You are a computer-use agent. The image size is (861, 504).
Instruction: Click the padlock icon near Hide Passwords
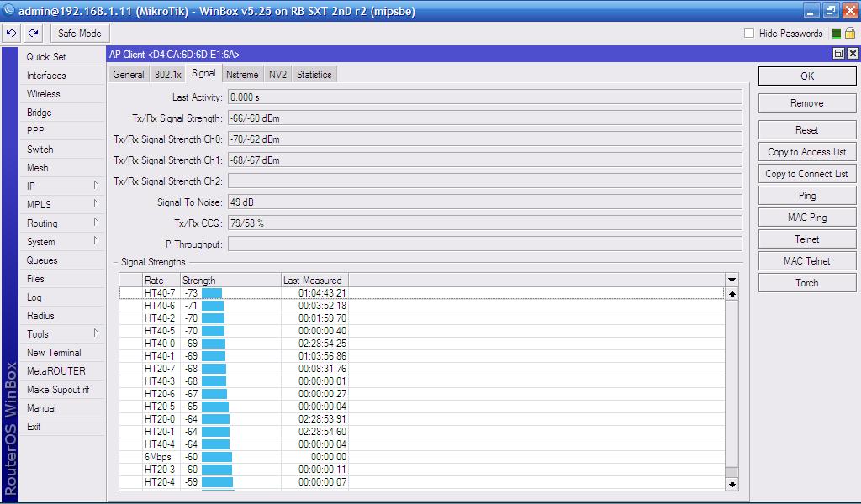849,33
